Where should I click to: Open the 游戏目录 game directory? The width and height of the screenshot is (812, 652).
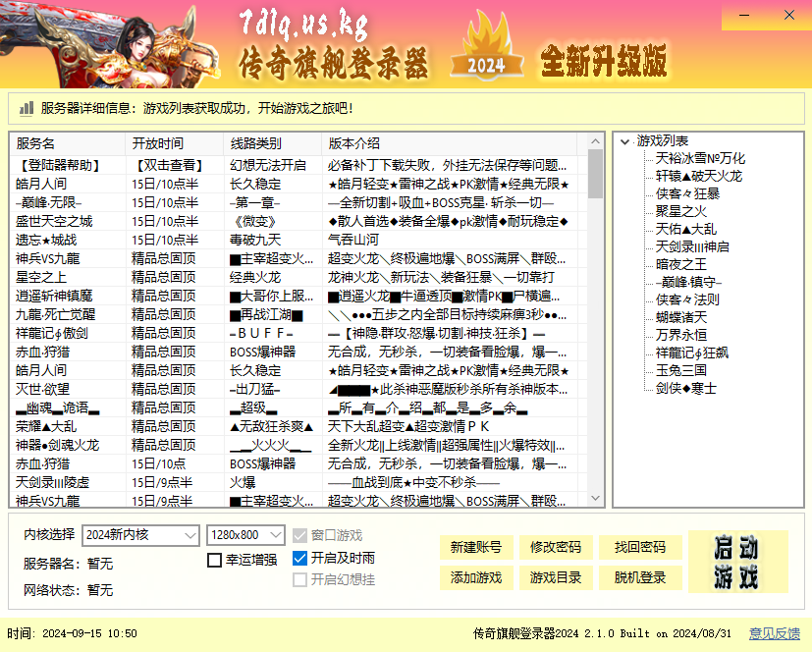[x=557, y=577]
